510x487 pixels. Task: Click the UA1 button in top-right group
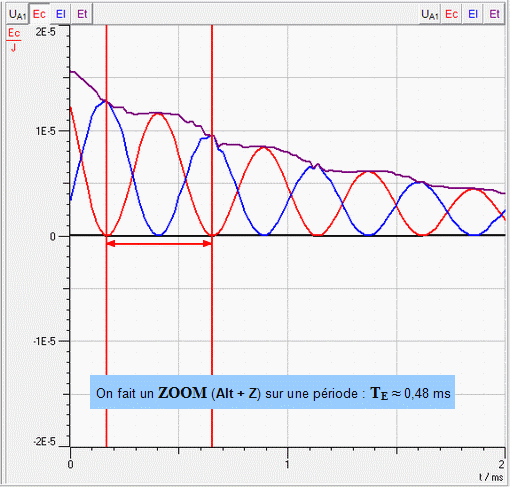pyautogui.click(x=430, y=14)
